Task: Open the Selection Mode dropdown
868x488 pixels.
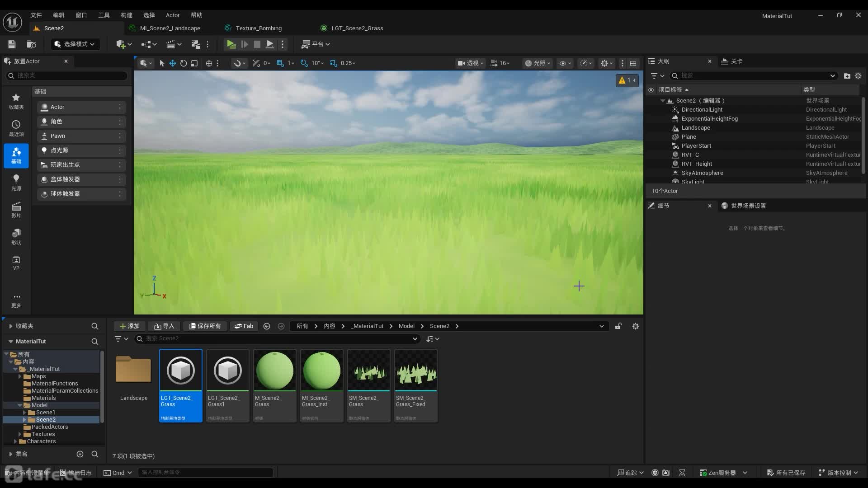Action: point(75,44)
